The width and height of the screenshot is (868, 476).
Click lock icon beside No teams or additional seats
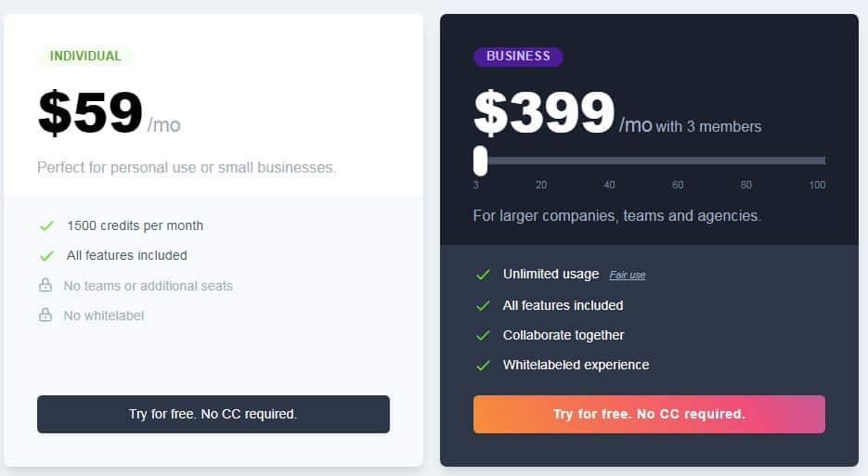pos(45,286)
